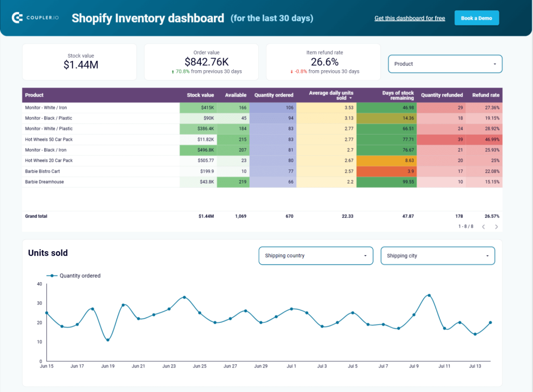Select Monitor - White / Plastic row name
Screen dimensions: 533x392
[x=48, y=128]
